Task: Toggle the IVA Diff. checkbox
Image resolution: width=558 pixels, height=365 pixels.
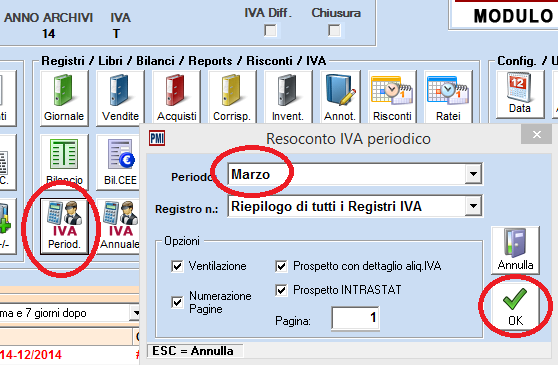Action: point(270,30)
